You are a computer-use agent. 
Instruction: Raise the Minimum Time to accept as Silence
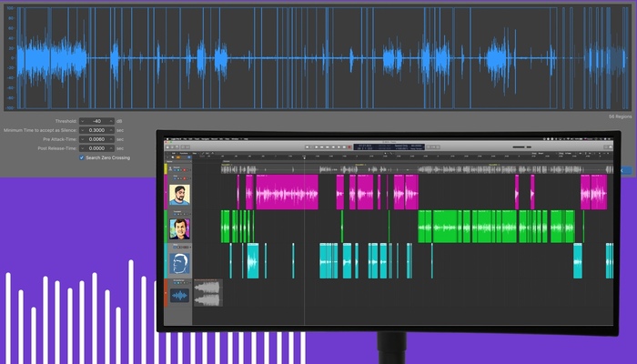coord(112,130)
